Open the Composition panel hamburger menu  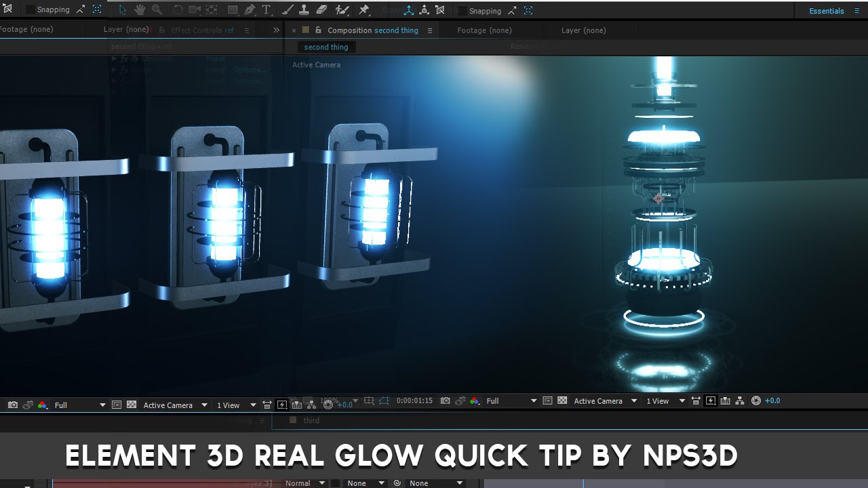pos(429,30)
